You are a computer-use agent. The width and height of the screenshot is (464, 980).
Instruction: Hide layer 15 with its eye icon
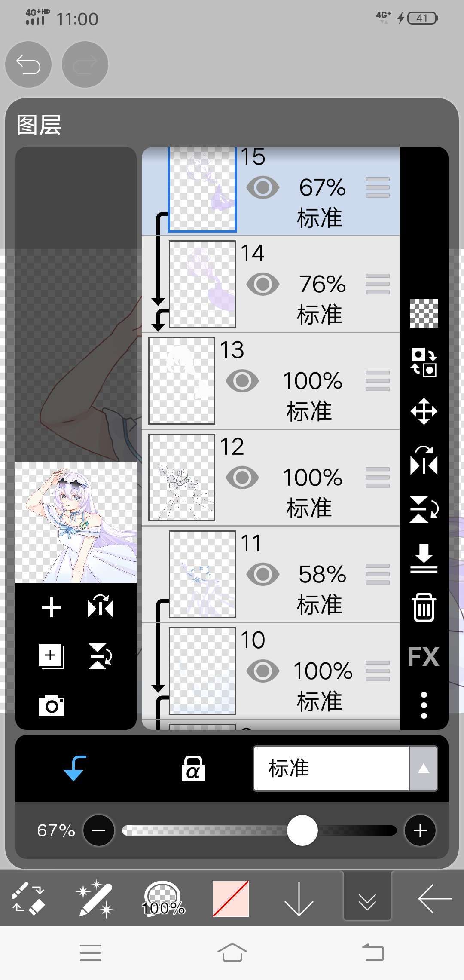(x=263, y=187)
